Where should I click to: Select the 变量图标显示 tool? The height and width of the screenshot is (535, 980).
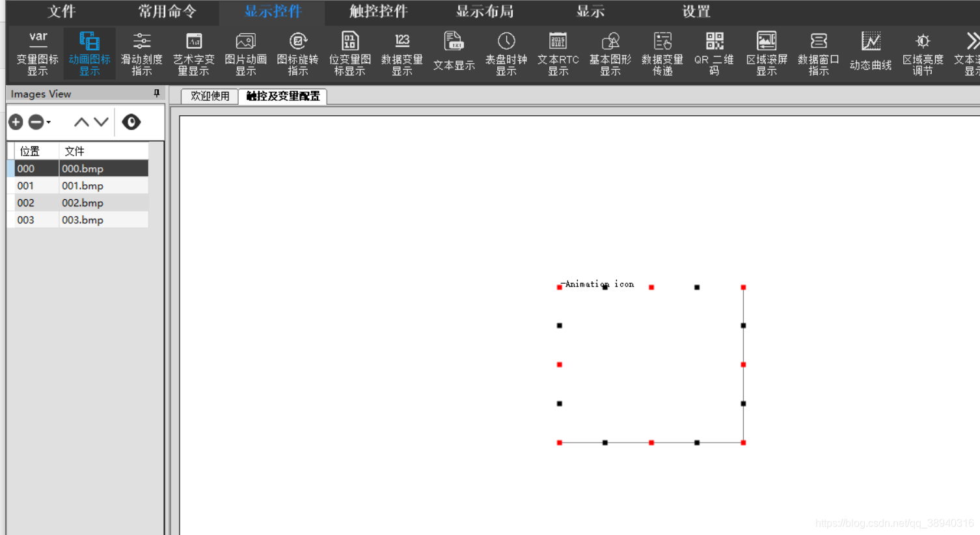click(38, 53)
